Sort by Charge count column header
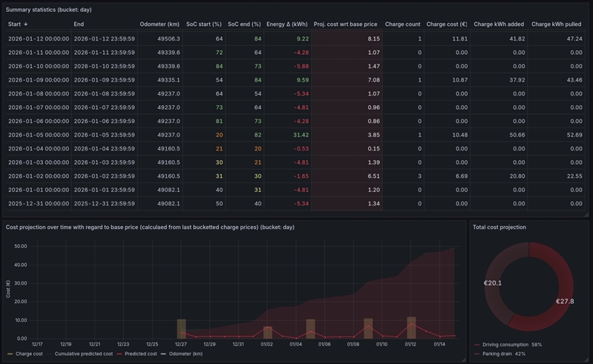The height and width of the screenshot is (364, 593). click(402, 24)
